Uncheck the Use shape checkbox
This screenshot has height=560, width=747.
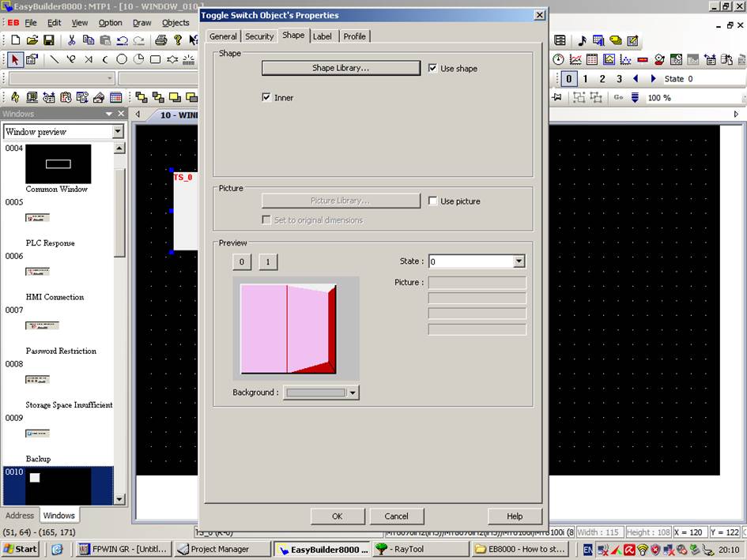coord(433,68)
